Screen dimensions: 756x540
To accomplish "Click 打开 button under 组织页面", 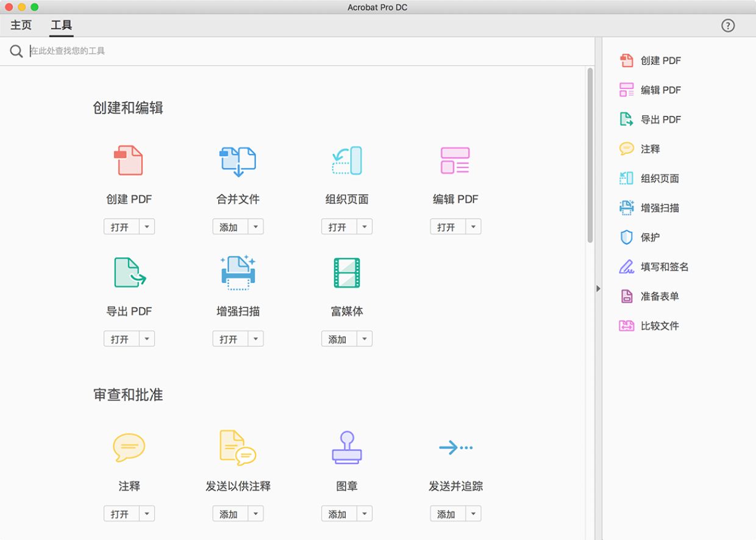I will pos(339,227).
